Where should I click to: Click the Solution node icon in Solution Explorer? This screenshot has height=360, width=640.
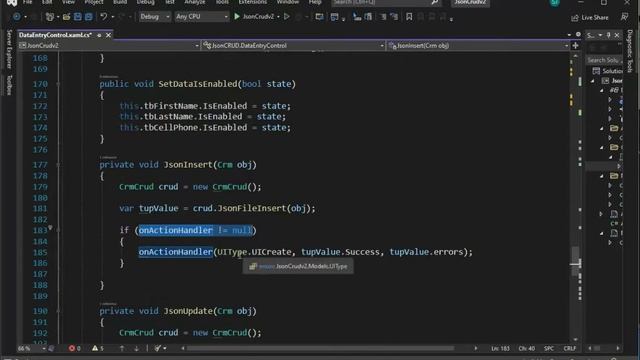point(596,71)
